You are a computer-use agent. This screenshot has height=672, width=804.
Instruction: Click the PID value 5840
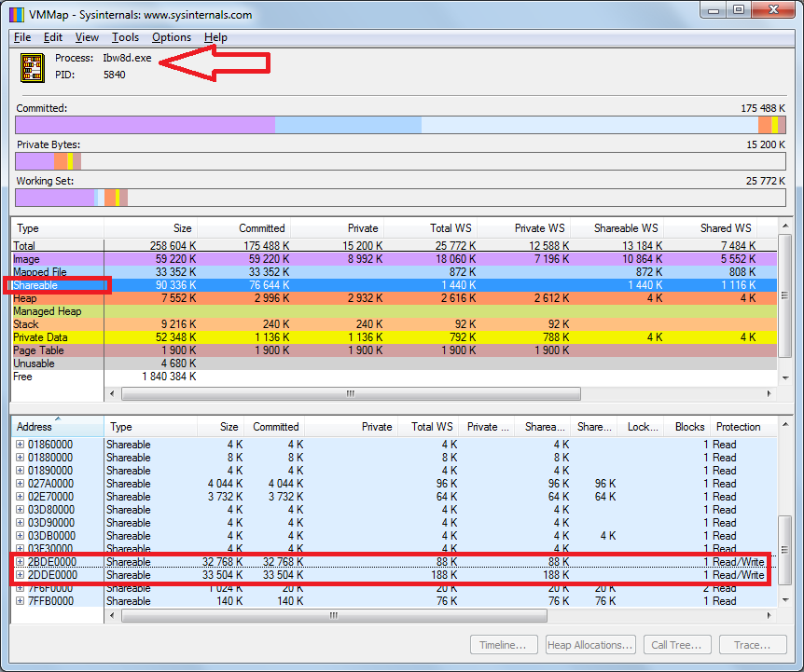pyautogui.click(x=115, y=75)
